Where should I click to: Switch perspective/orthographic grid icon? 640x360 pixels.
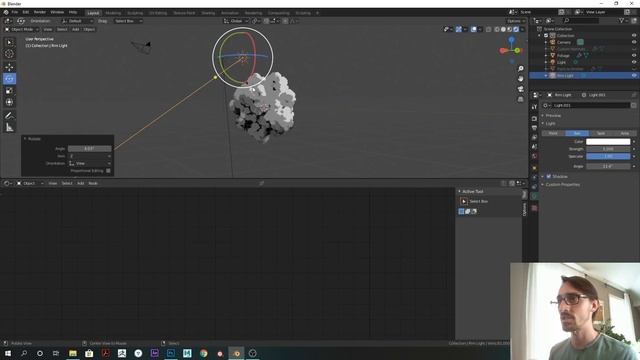[520, 99]
